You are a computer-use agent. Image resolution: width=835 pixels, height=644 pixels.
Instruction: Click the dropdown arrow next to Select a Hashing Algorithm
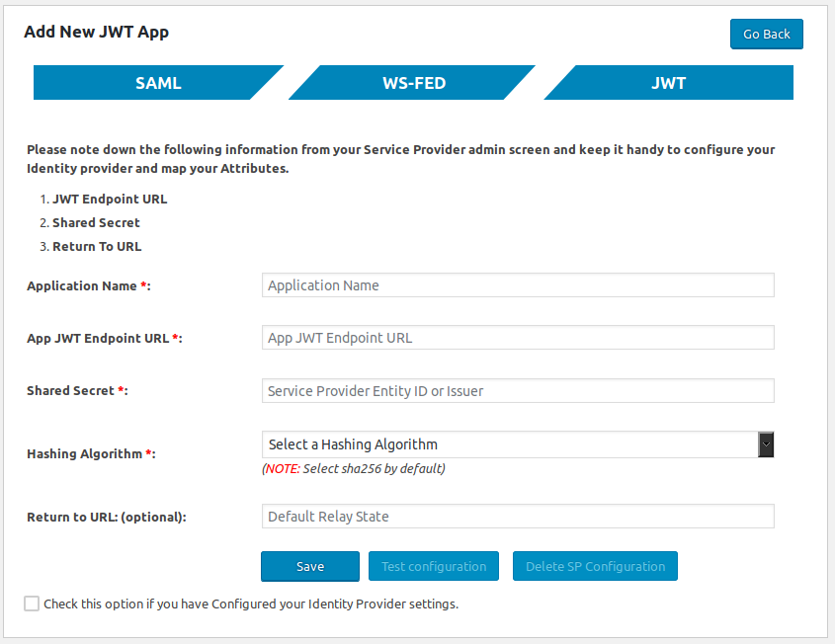click(766, 443)
